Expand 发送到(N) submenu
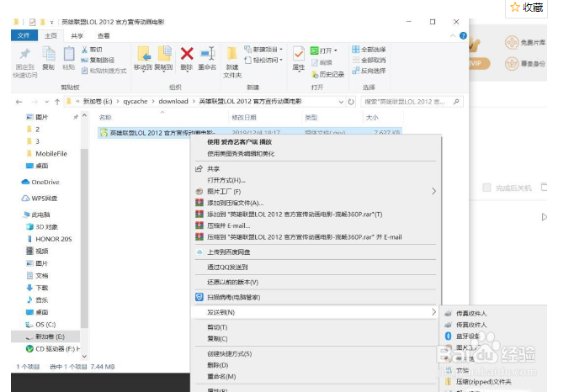The height and width of the screenshot is (392, 569). [x=315, y=312]
